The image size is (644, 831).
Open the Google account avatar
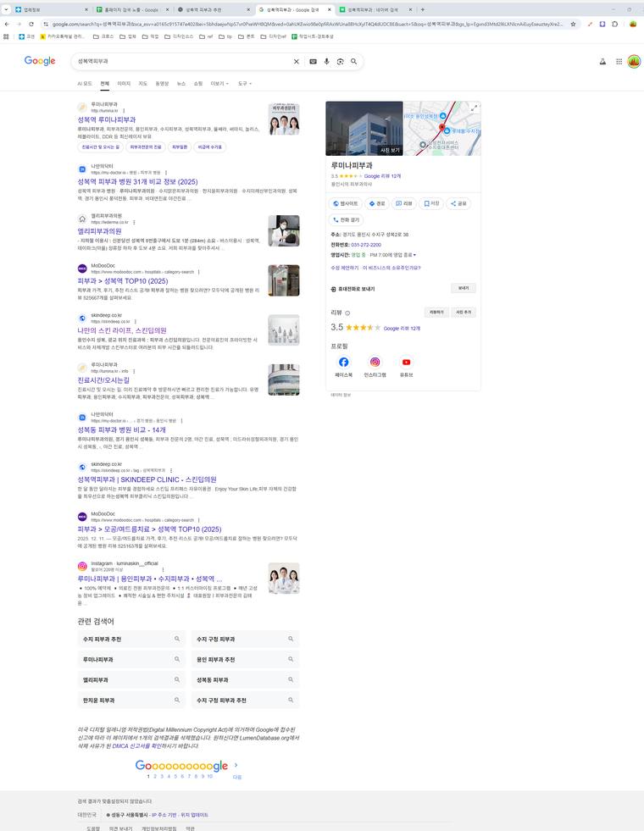tap(634, 62)
